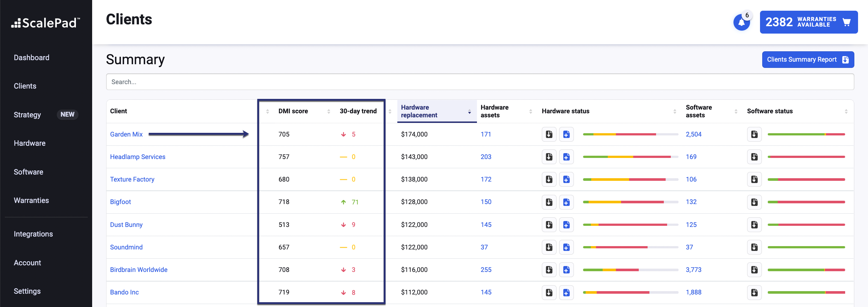
Task: Download Soundmind software status report icon
Action: 754,247
